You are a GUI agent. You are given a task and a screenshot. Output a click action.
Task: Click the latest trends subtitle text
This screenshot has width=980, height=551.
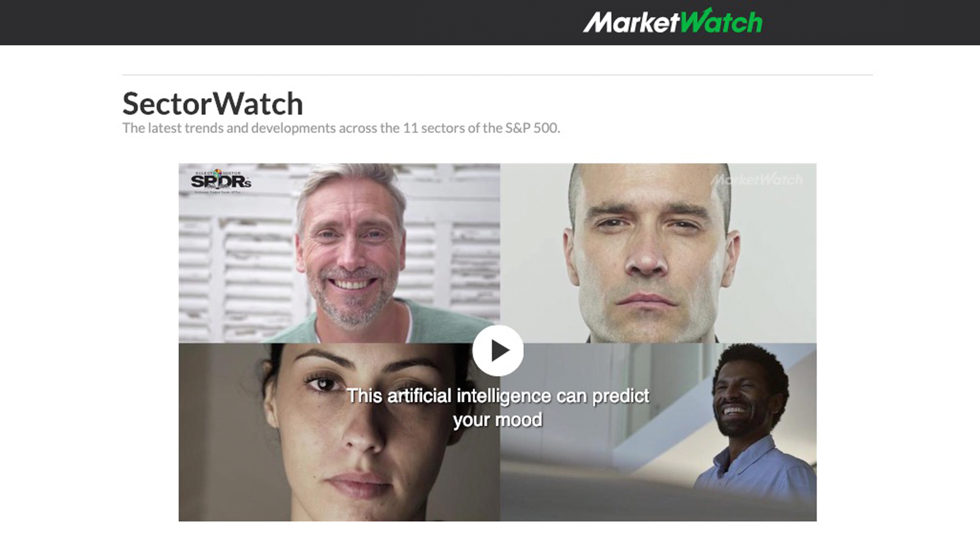tap(341, 128)
